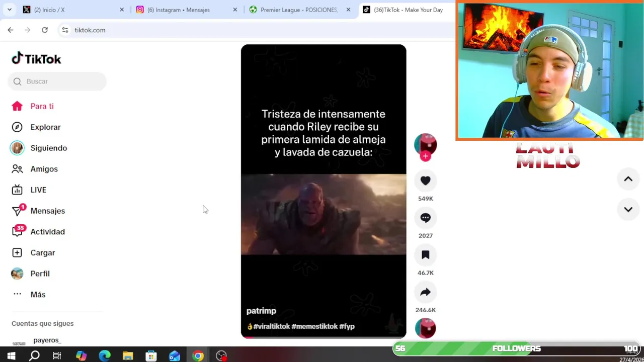This screenshot has width=644, height=362.
Task: Open Mensajes inbox
Action: click(x=47, y=211)
